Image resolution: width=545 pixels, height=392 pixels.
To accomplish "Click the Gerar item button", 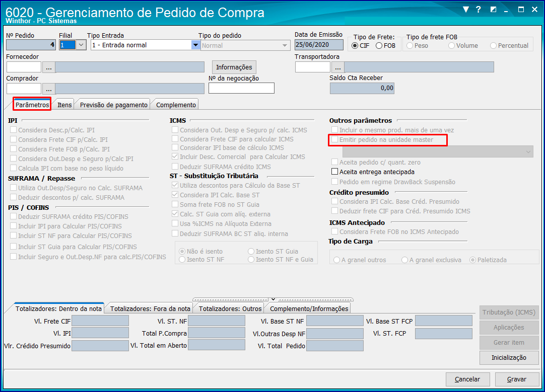I will [509, 343].
